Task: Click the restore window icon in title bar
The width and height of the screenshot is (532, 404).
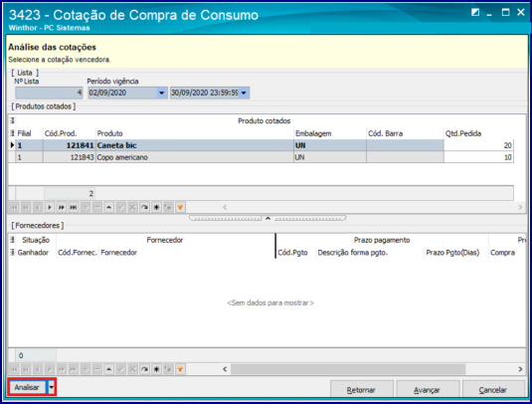Action: pyautogui.click(x=475, y=13)
